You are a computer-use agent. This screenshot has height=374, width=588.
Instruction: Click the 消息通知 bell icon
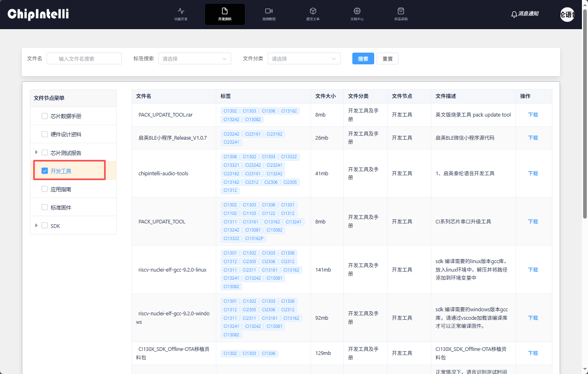[x=514, y=14]
